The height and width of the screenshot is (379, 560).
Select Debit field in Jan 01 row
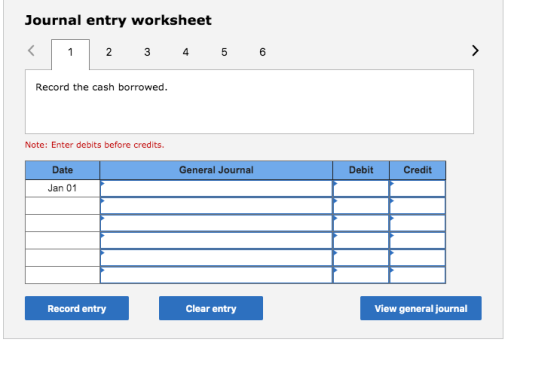point(361,188)
